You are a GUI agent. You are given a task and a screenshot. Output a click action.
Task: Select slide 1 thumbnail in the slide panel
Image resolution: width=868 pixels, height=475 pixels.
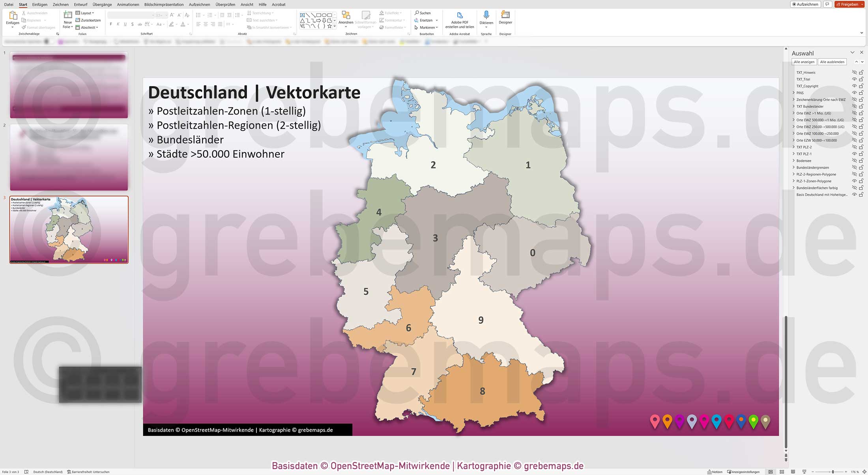tap(69, 85)
